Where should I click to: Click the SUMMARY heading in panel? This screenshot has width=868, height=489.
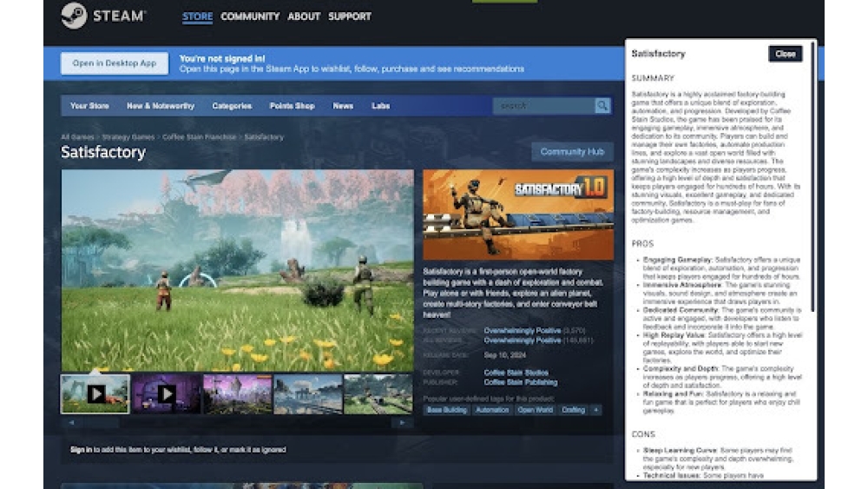(x=654, y=78)
